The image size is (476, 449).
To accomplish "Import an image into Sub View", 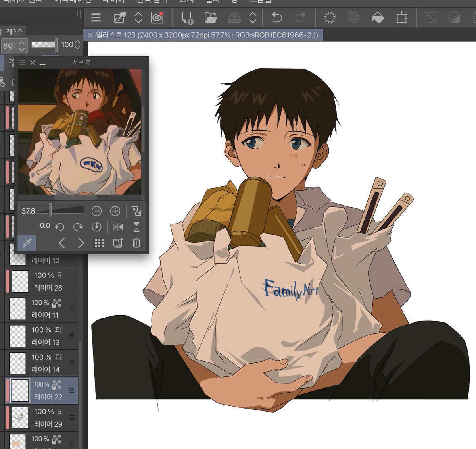I will pyautogui.click(x=118, y=243).
